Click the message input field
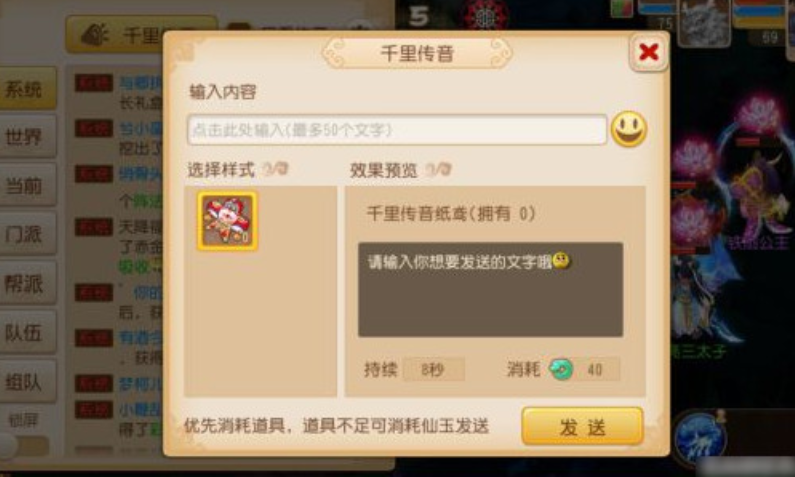 click(x=397, y=130)
